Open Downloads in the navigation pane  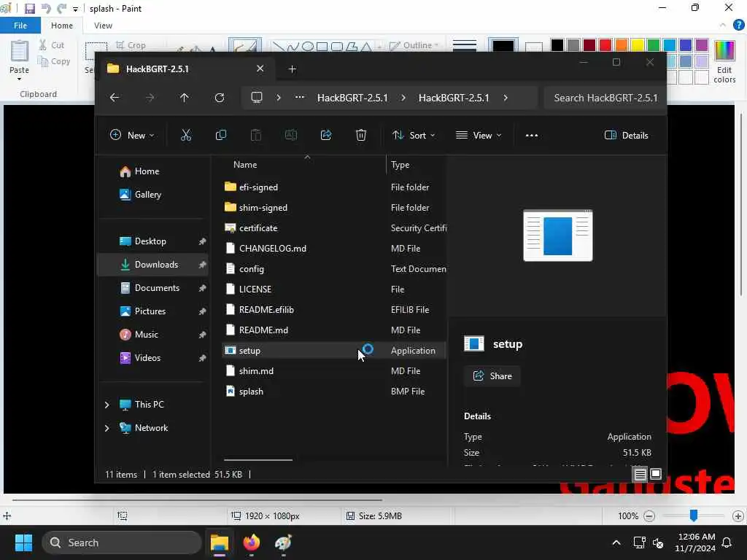(154, 265)
